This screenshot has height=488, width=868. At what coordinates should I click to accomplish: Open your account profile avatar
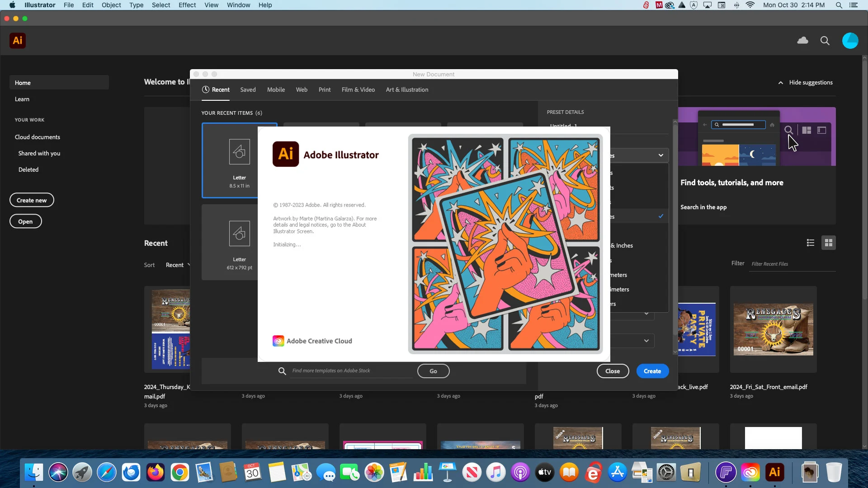point(851,40)
